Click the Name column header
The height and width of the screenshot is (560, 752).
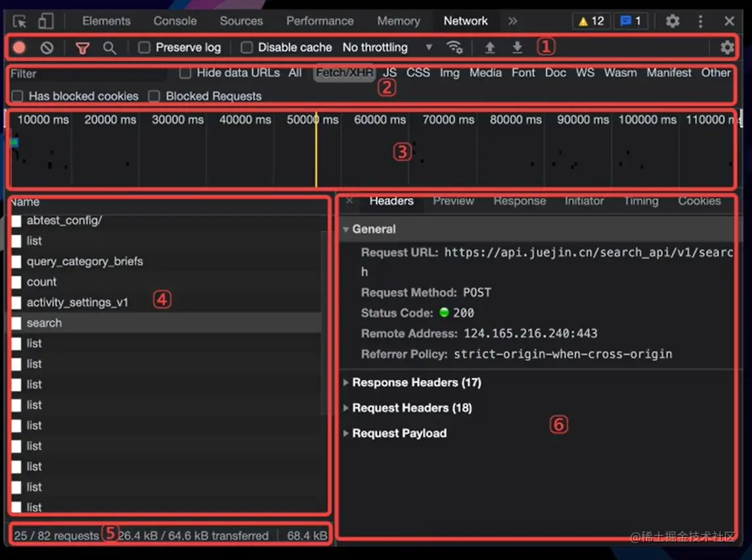[25, 202]
